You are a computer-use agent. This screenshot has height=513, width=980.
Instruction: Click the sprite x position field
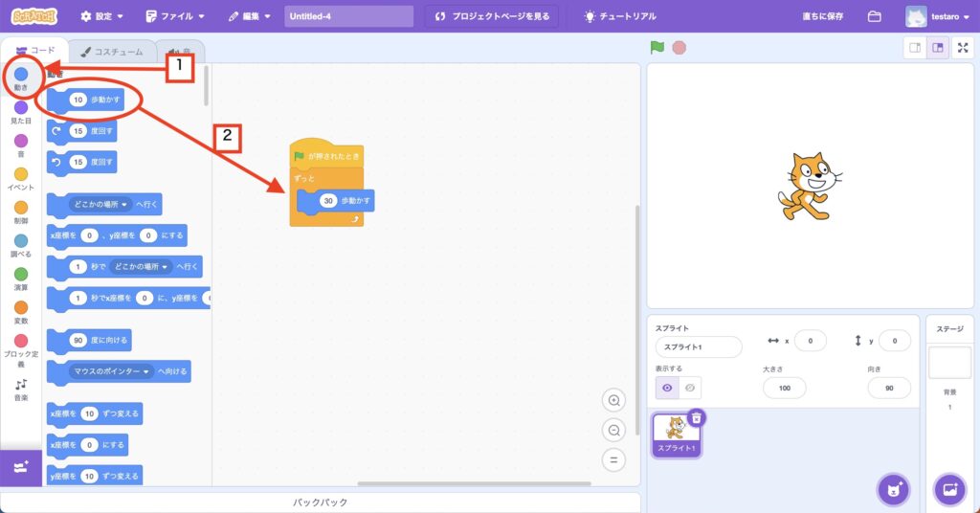point(810,341)
